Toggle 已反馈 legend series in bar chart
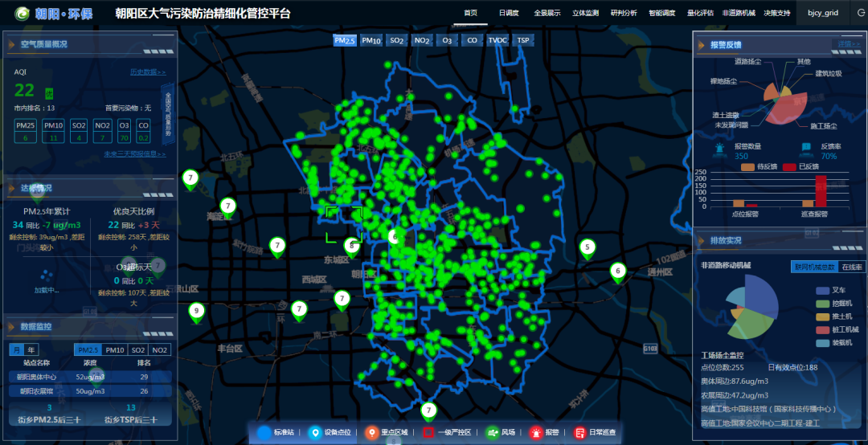868x445 pixels. click(801, 166)
